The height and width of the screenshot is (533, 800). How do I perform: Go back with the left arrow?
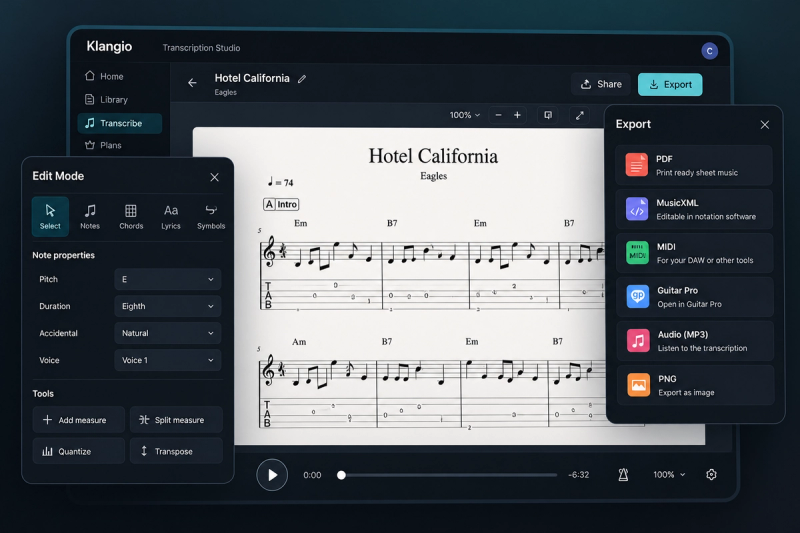click(192, 83)
